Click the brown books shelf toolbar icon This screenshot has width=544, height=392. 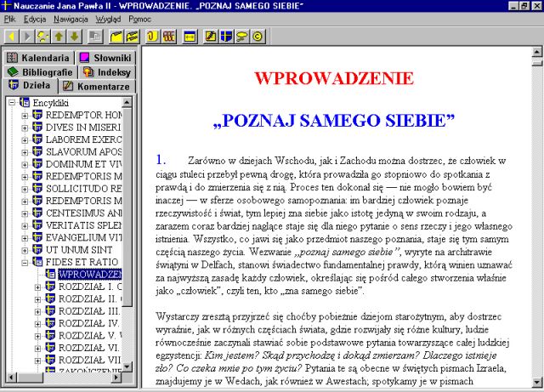[x=168, y=37]
